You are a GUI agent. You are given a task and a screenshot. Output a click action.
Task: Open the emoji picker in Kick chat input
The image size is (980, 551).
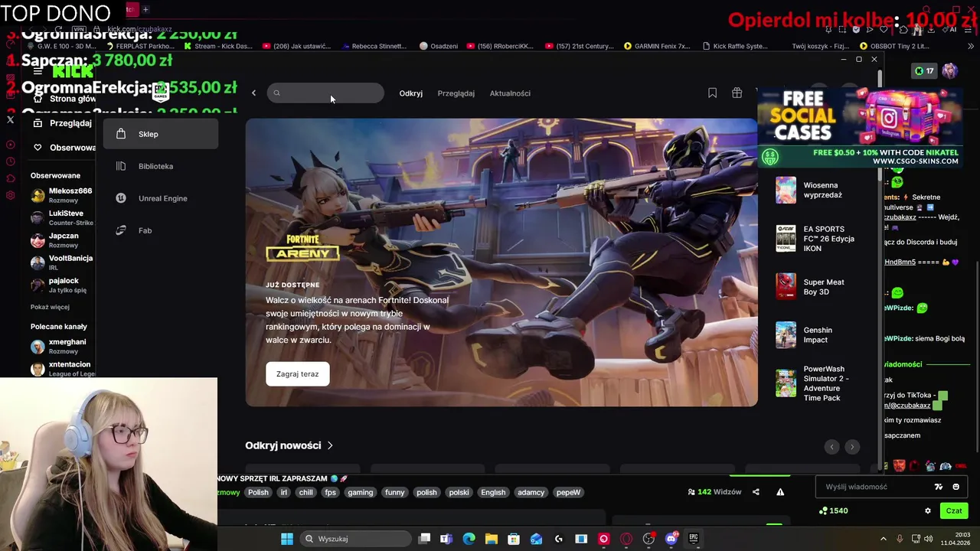tap(955, 487)
